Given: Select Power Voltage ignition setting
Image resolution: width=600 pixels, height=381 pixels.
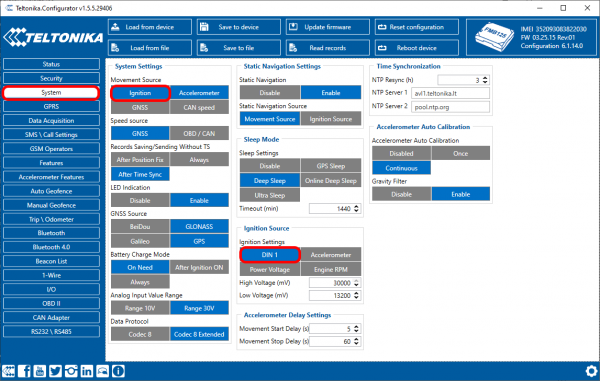Looking at the screenshot, I should (270, 269).
